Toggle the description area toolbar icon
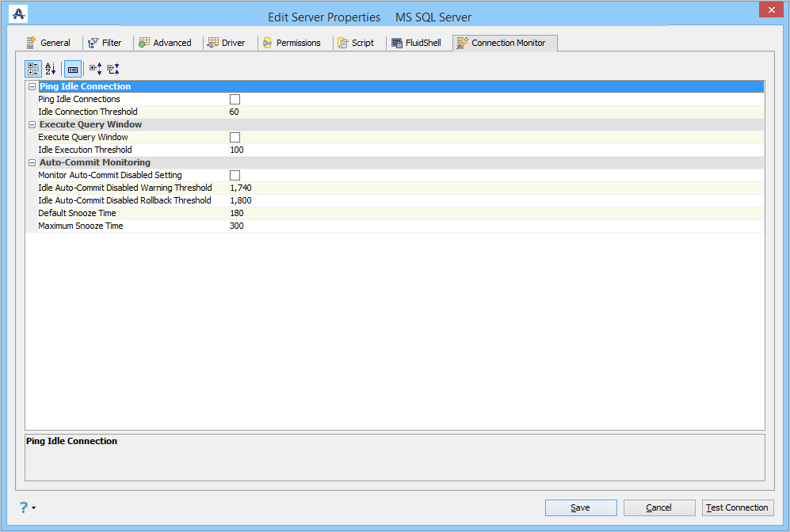This screenshot has width=790, height=532. 73,69
